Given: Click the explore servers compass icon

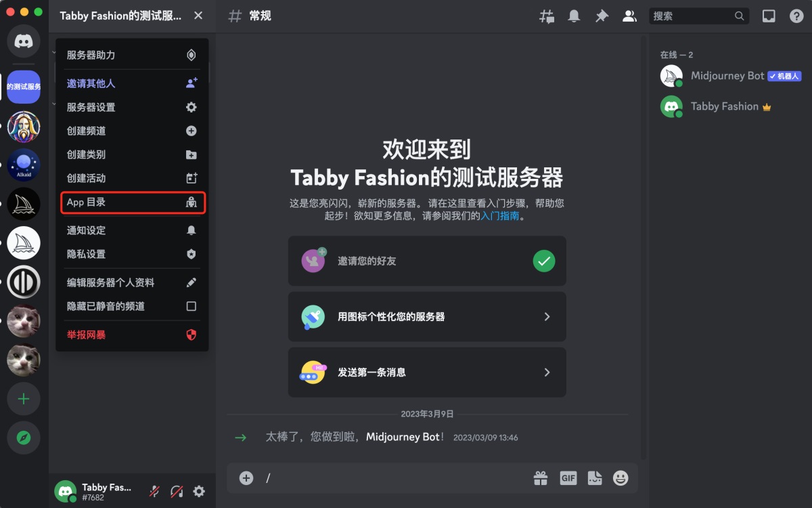Looking at the screenshot, I should click(24, 438).
